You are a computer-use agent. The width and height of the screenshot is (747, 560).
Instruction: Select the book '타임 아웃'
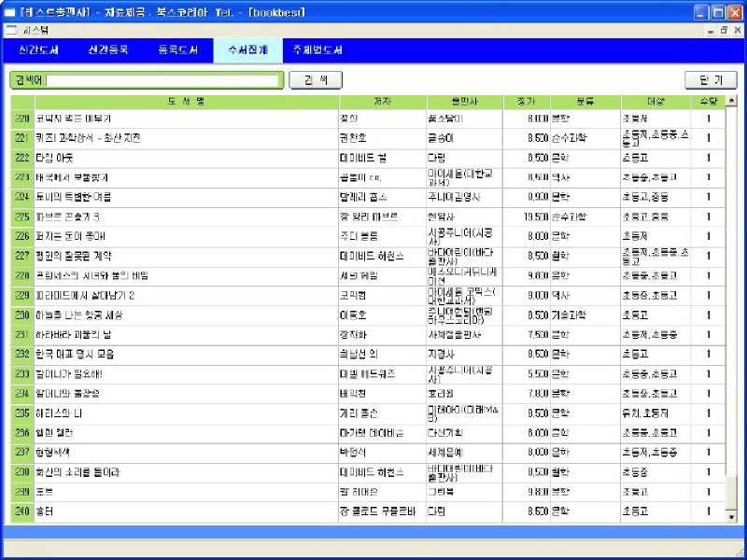pyautogui.click(x=186, y=158)
